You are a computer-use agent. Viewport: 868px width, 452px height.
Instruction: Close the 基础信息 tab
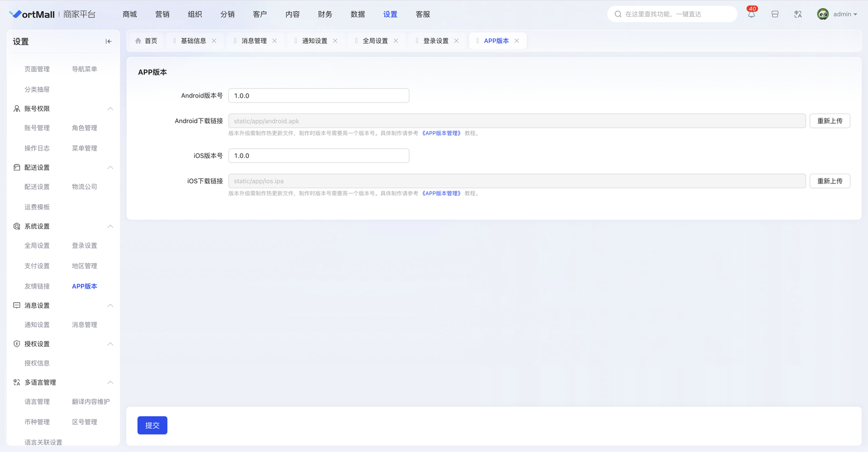point(214,41)
